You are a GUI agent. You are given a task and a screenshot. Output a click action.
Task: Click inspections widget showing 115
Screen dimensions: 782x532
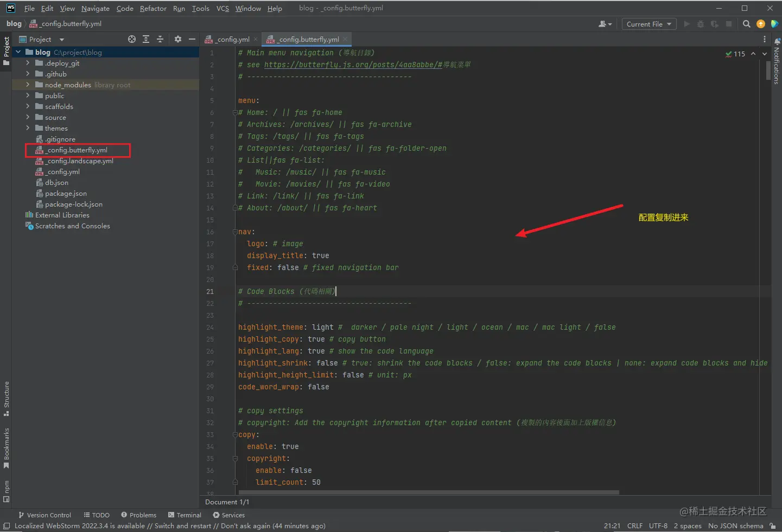click(x=735, y=54)
